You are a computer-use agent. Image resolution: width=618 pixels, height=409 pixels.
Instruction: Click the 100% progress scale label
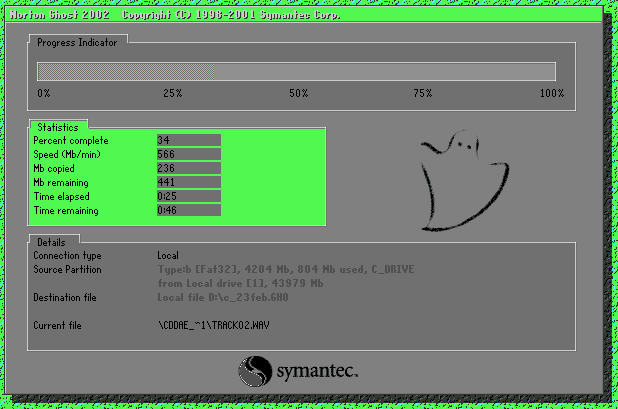coord(552,93)
